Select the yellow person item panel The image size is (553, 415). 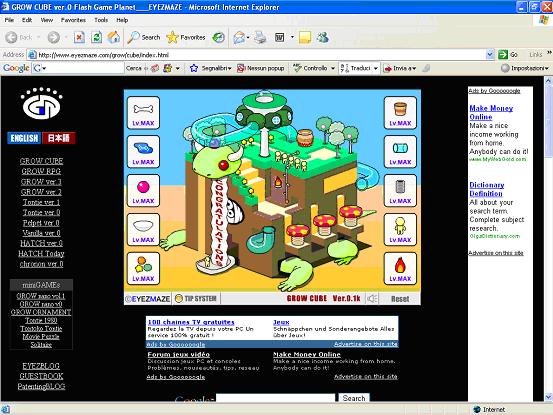pyautogui.click(x=400, y=230)
